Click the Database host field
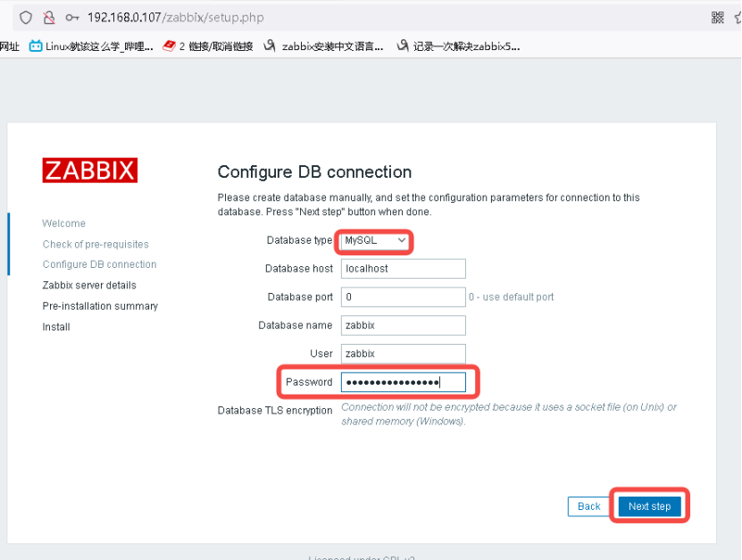Image resolution: width=742 pixels, height=560 pixels. pyautogui.click(x=404, y=269)
